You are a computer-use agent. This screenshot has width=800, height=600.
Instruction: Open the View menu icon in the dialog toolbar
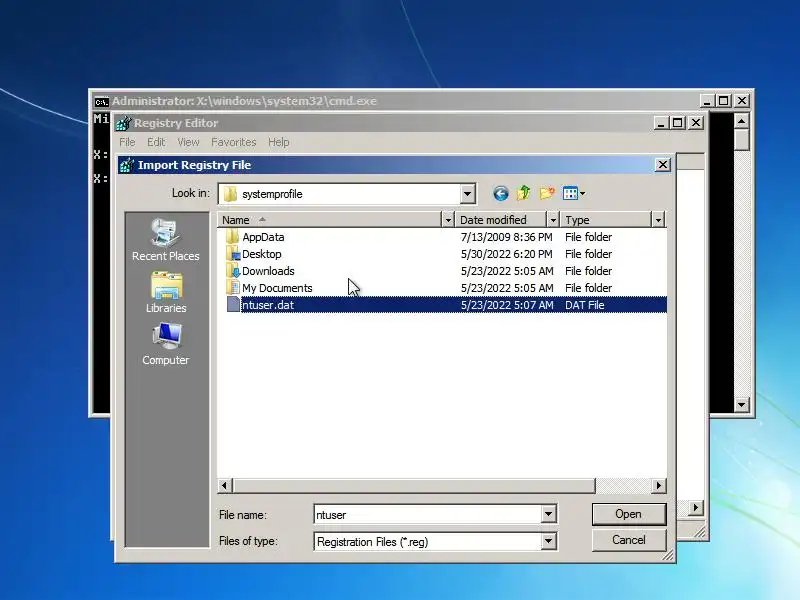tap(573, 193)
